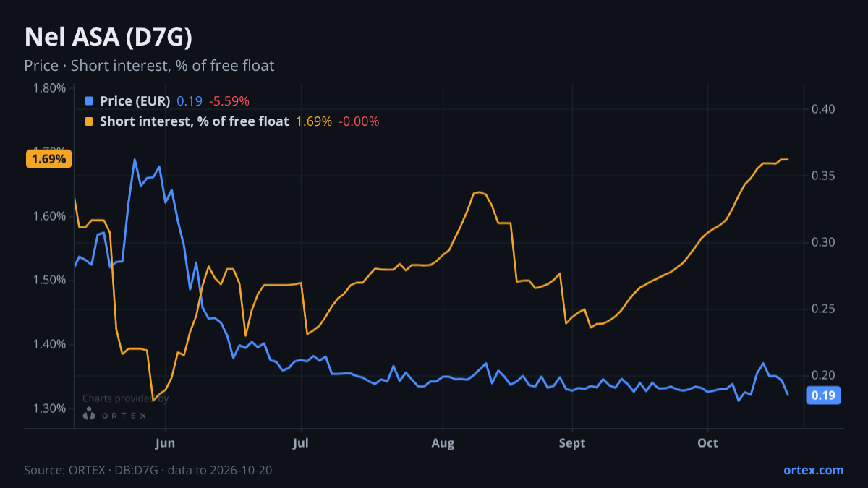Click the Aug label on the time axis
868x488 pixels.
(443, 443)
